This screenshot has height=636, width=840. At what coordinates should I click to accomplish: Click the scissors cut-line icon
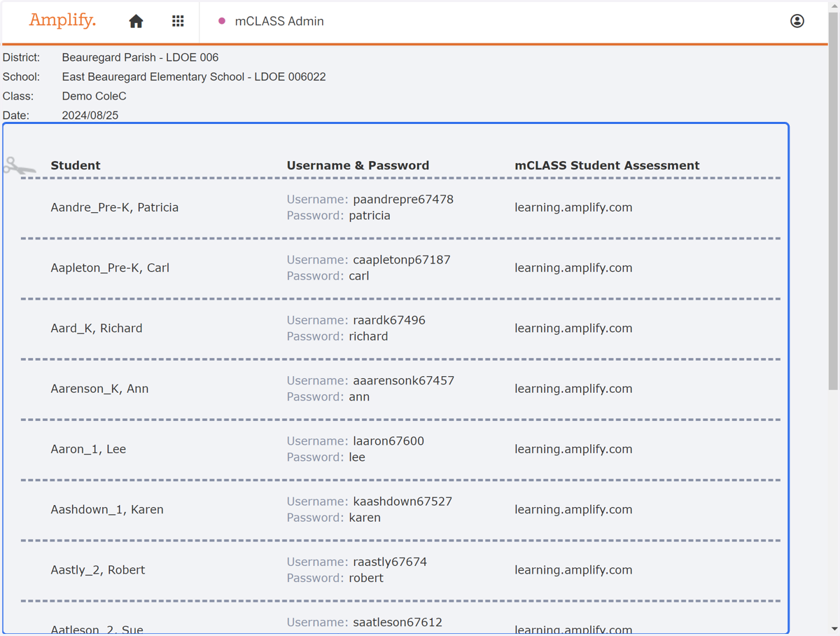point(19,167)
